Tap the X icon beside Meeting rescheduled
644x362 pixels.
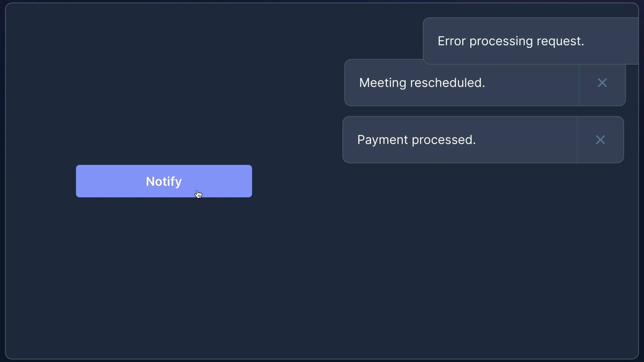602,83
